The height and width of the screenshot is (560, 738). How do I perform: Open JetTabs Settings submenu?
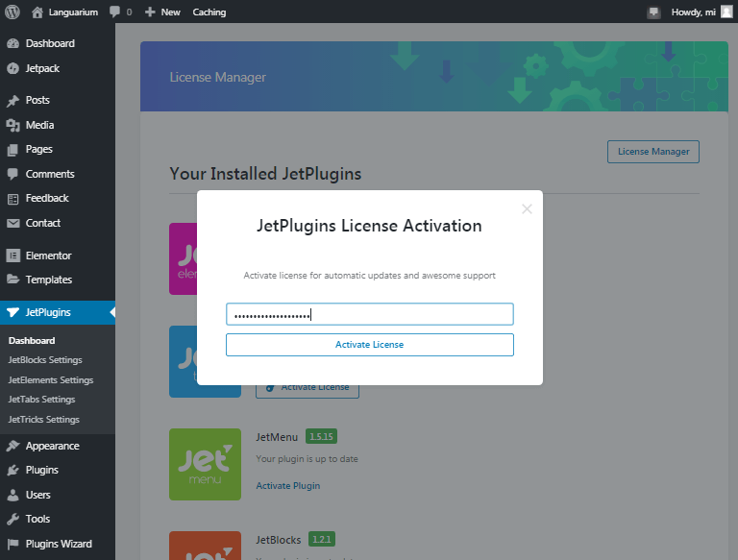[x=41, y=399]
